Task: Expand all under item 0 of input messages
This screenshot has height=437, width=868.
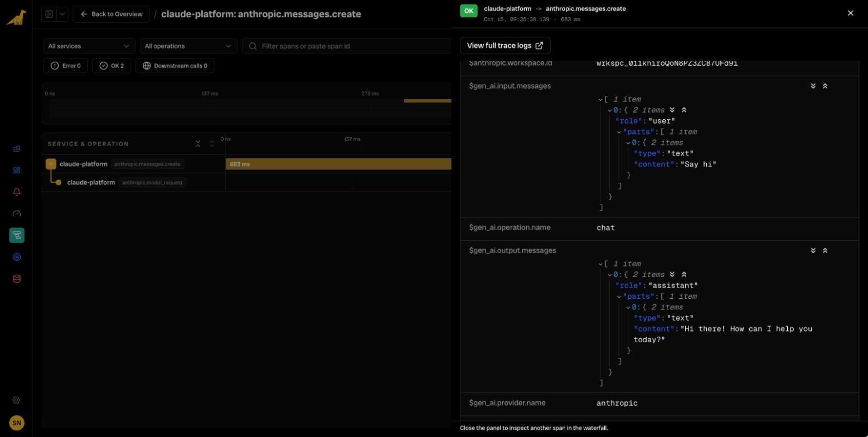Action: pos(672,110)
